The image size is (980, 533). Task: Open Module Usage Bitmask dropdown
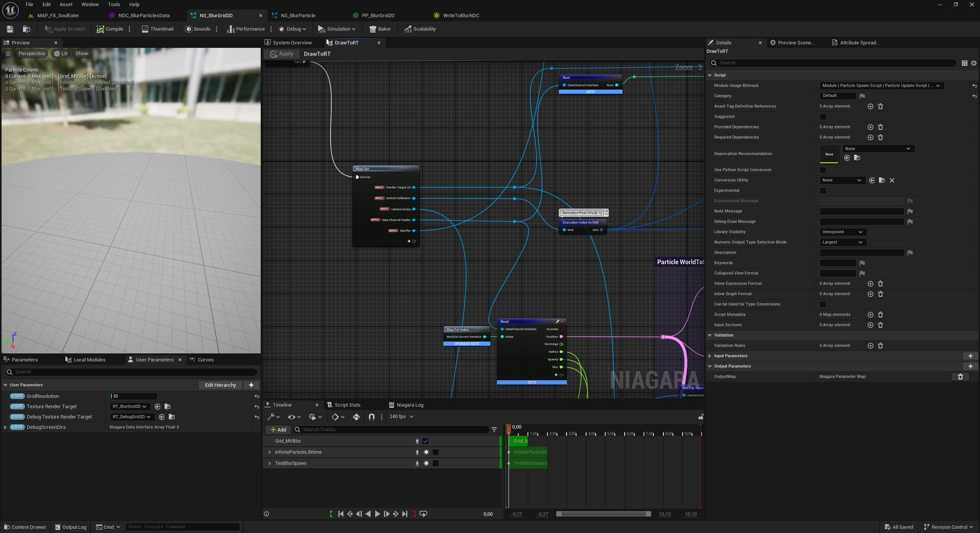click(x=881, y=86)
